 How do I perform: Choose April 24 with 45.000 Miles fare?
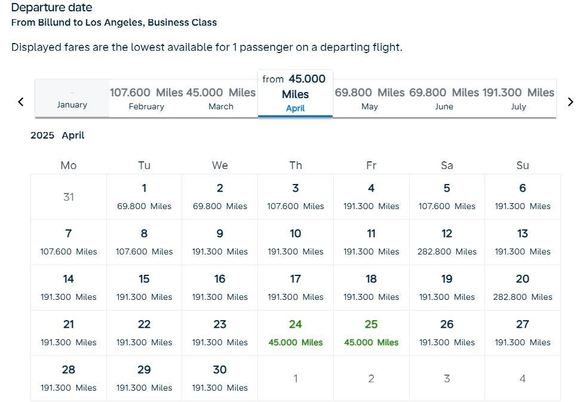coord(295,333)
